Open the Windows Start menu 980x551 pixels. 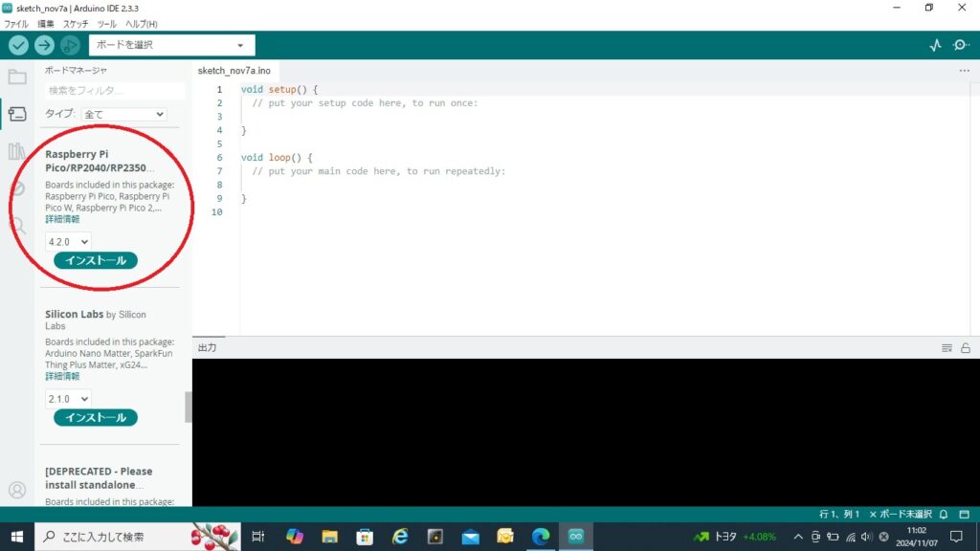[17, 537]
